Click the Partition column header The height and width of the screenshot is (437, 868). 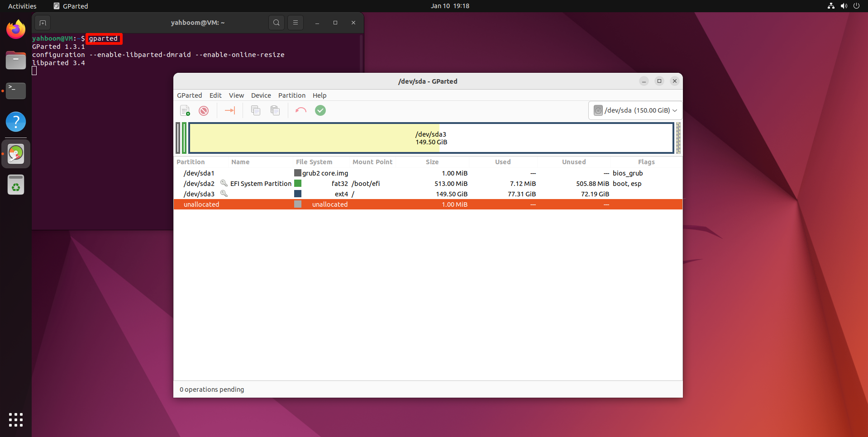(191, 162)
